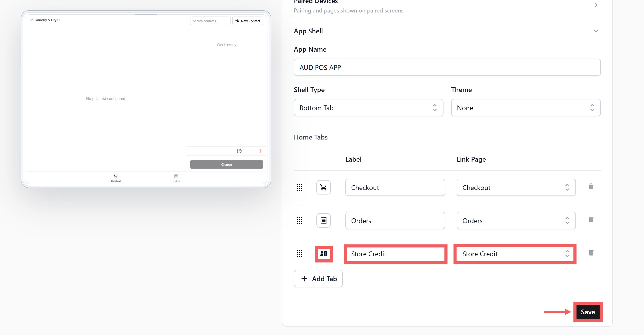Delete the Checkout home tab
This screenshot has width=644, height=335.
[591, 187]
